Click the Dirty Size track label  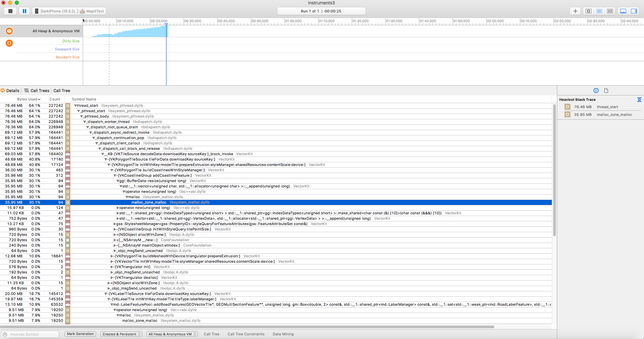71,41
